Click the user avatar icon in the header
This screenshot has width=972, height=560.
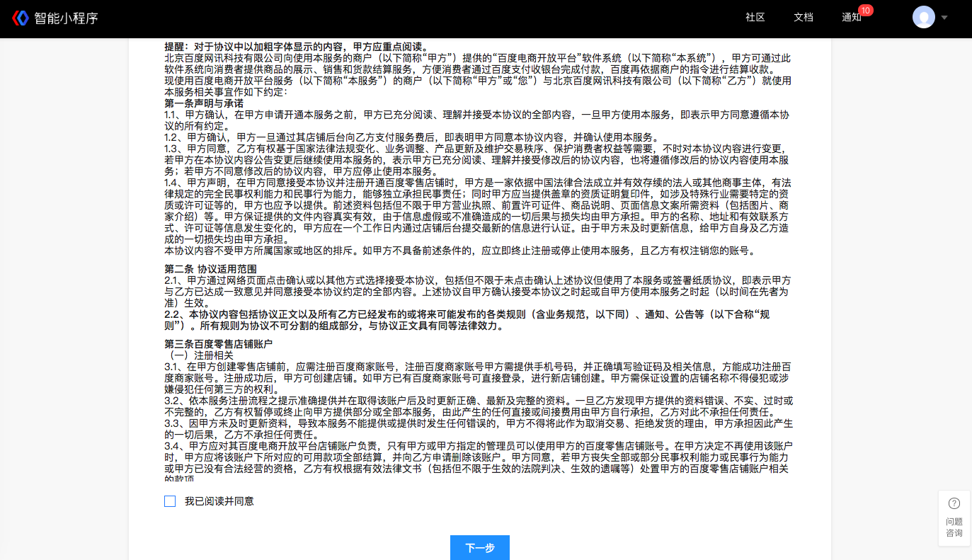[924, 16]
